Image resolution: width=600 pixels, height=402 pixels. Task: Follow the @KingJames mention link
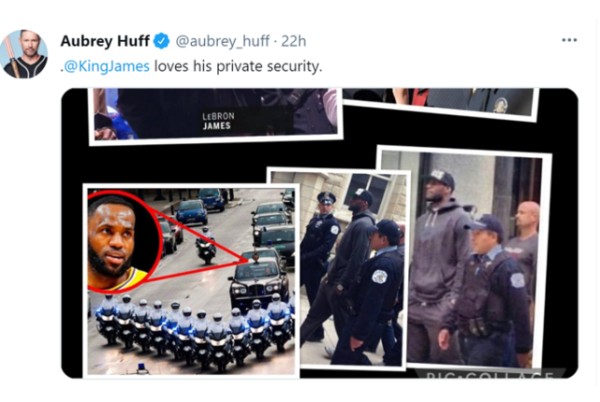point(106,66)
